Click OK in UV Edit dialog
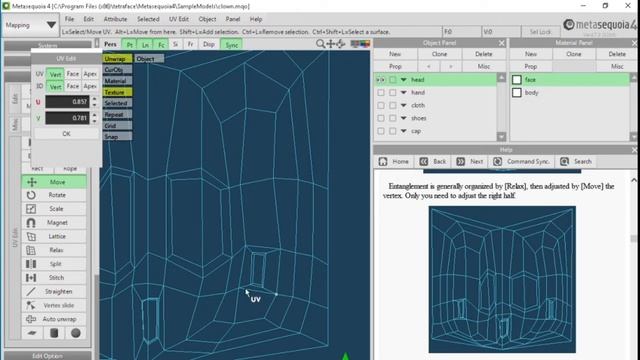This screenshot has width=640, height=360. tap(67, 134)
